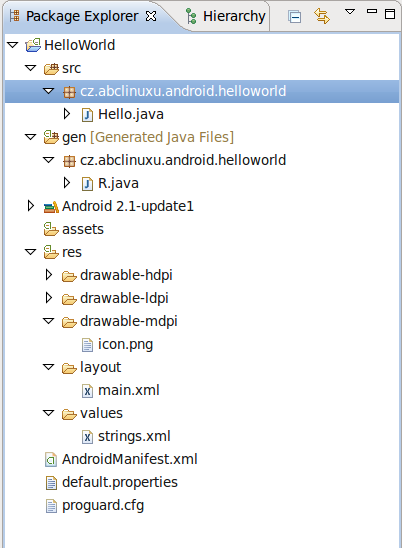Click the main.xml file icon
The width and height of the screenshot is (402, 548).
pos(87,391)
